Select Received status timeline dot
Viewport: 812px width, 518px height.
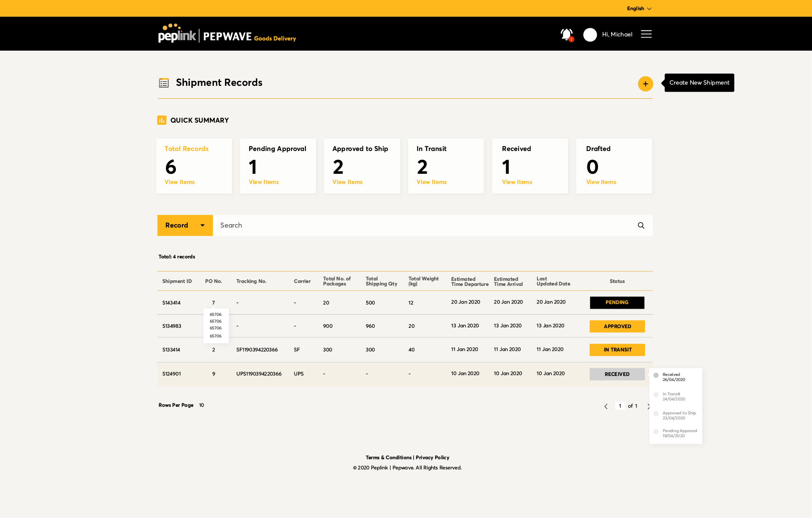[656, 375]
